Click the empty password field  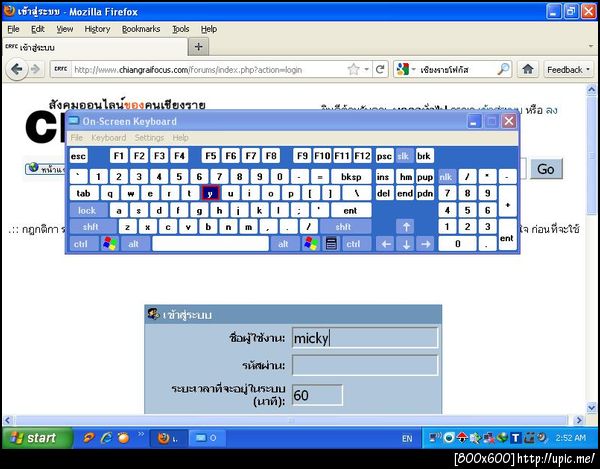tap(365, 365)
